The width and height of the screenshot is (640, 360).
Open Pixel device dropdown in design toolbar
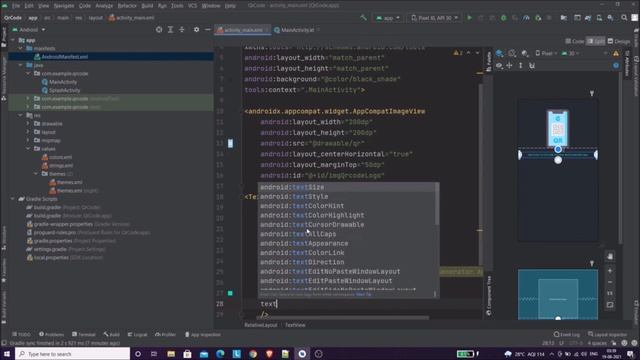[546, 53]
